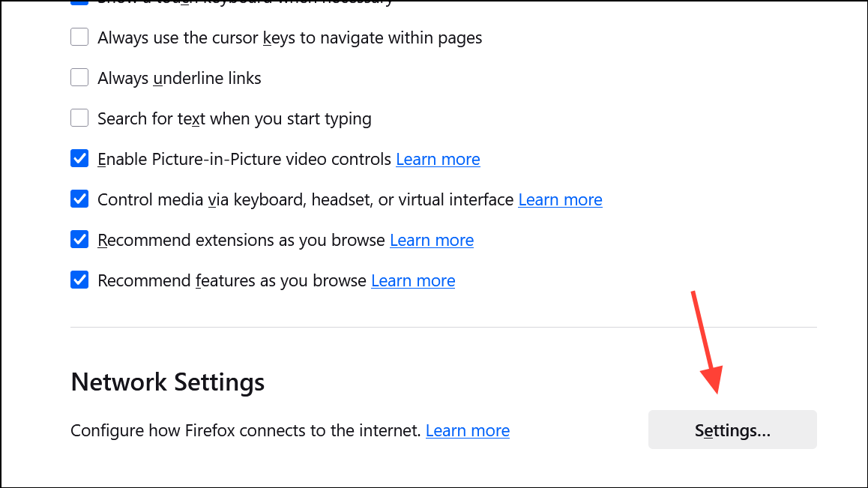868x488 pixels.
Task: Click the 'Search for text when you start typing' label
Action: point(234,118)
